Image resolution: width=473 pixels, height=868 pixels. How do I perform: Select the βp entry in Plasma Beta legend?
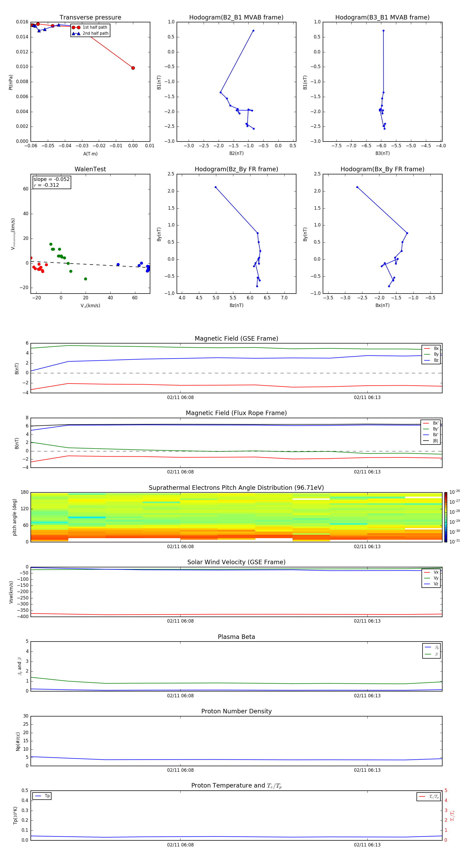pos(431,647)
